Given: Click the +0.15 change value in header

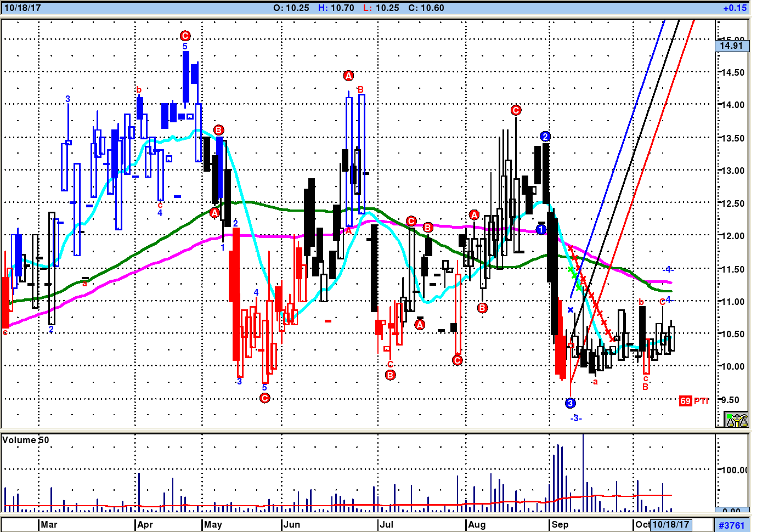Looking at the screenshot, I should pyautogui.click(x=735, y=8).
